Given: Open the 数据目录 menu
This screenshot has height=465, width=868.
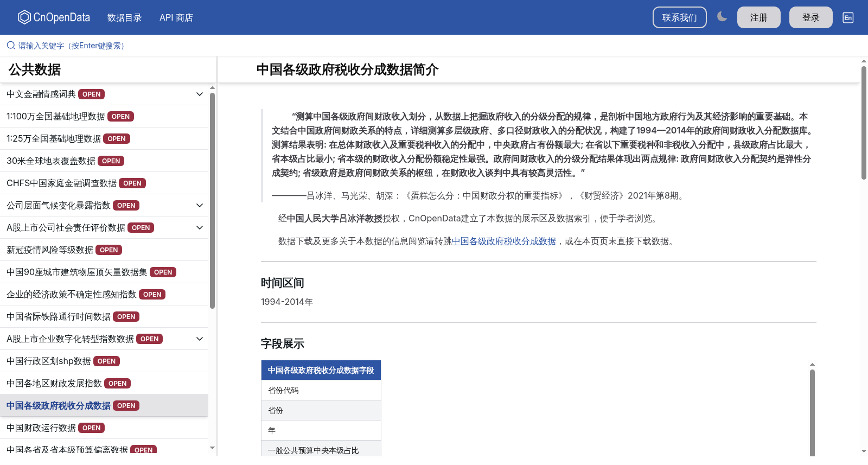Looking at the screenshot, I should [125, 17].
